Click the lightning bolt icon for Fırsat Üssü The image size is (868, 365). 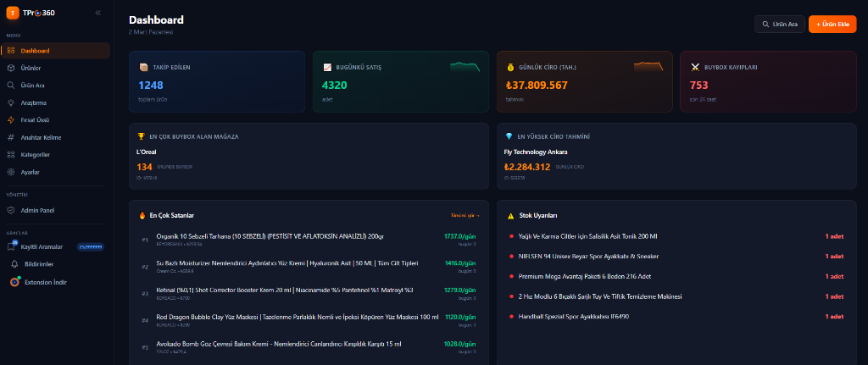pos(10,120)
